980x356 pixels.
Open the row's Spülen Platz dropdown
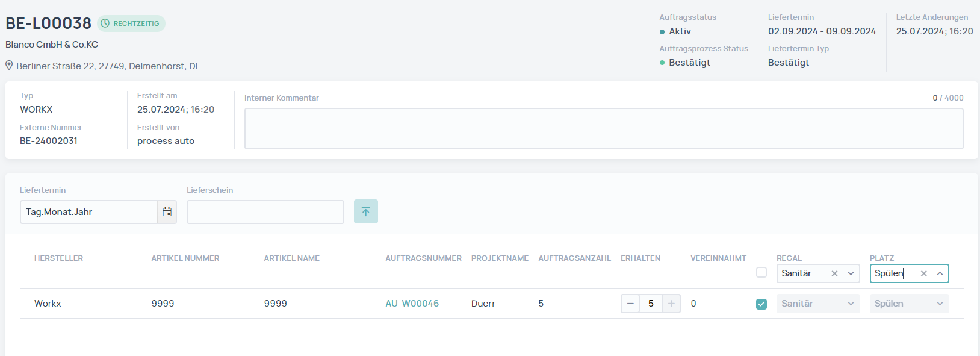click(x=908, y=304)
